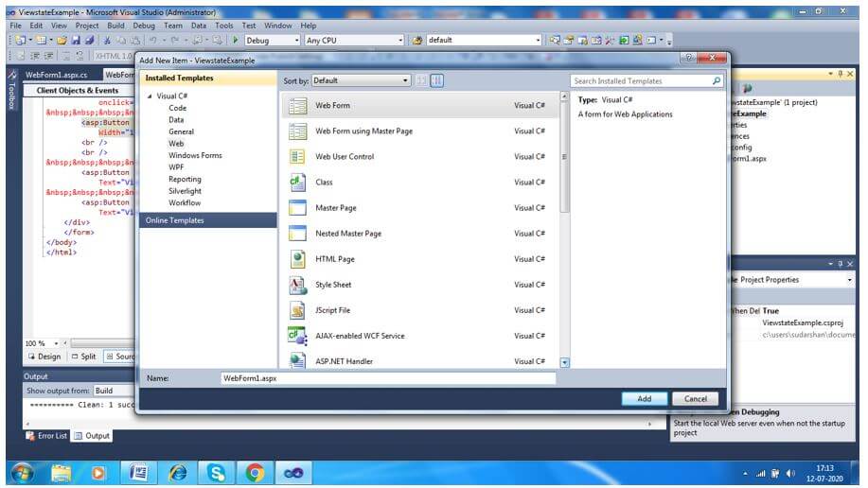Open the Show output from Build dropdown

[114, 391]
